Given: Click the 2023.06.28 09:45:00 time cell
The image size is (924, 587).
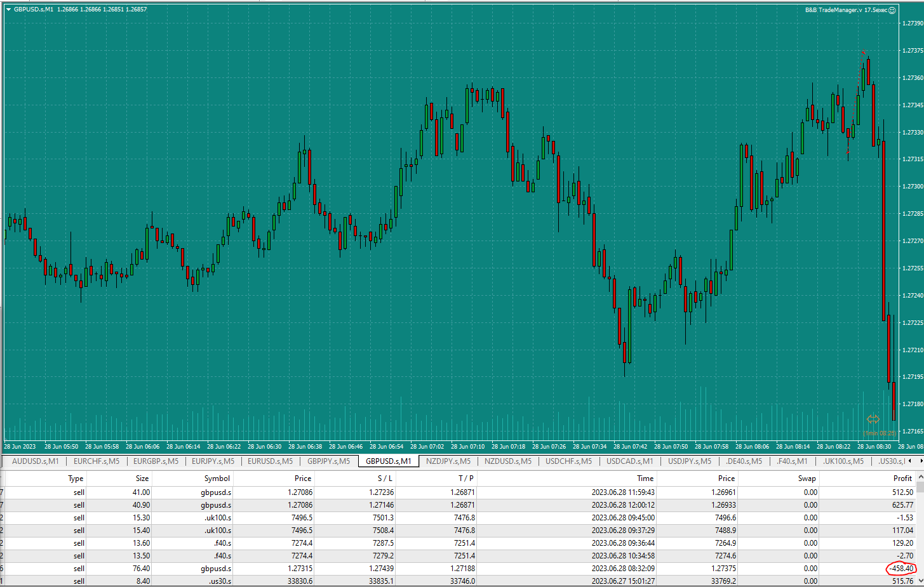Looking at the screenshot, I should [623, 518].
